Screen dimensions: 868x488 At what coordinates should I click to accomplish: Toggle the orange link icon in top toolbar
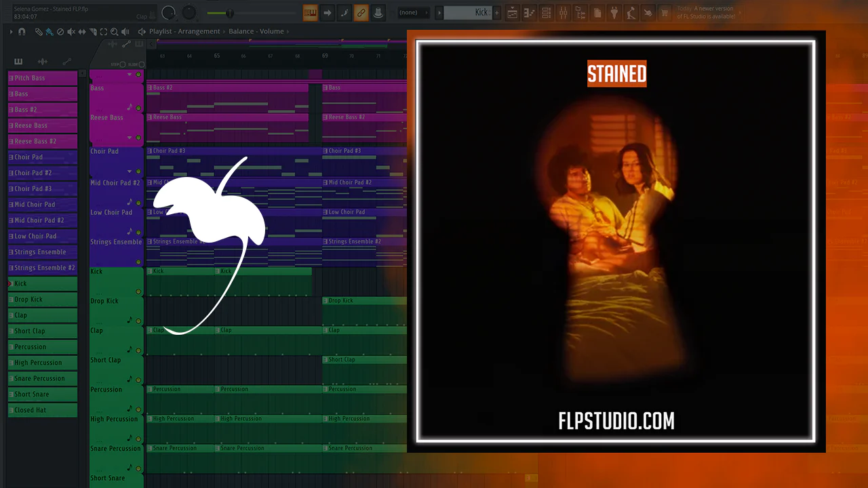361,13
